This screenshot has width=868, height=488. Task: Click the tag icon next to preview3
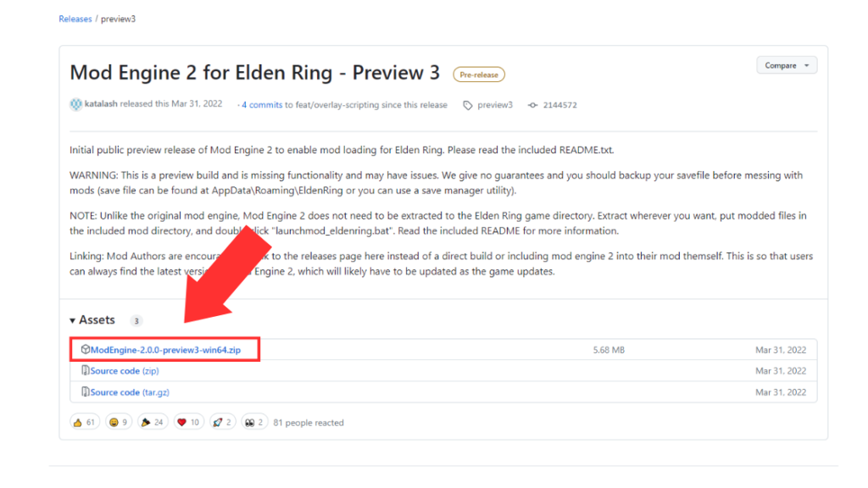468,105
